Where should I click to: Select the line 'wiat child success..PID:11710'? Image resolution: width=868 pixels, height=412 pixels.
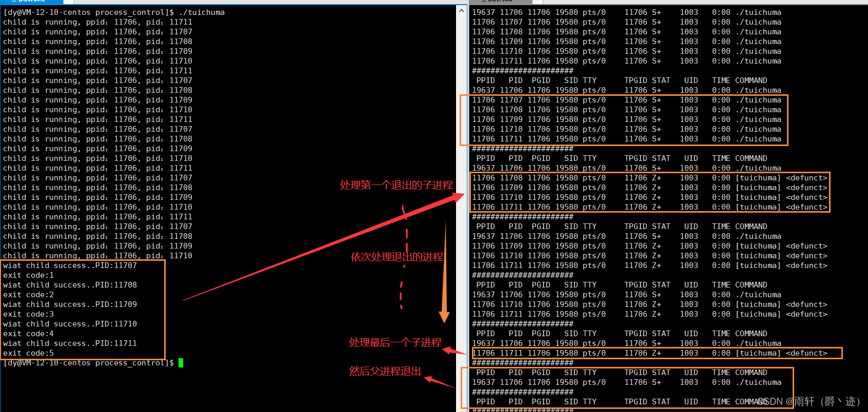[70, 324]
